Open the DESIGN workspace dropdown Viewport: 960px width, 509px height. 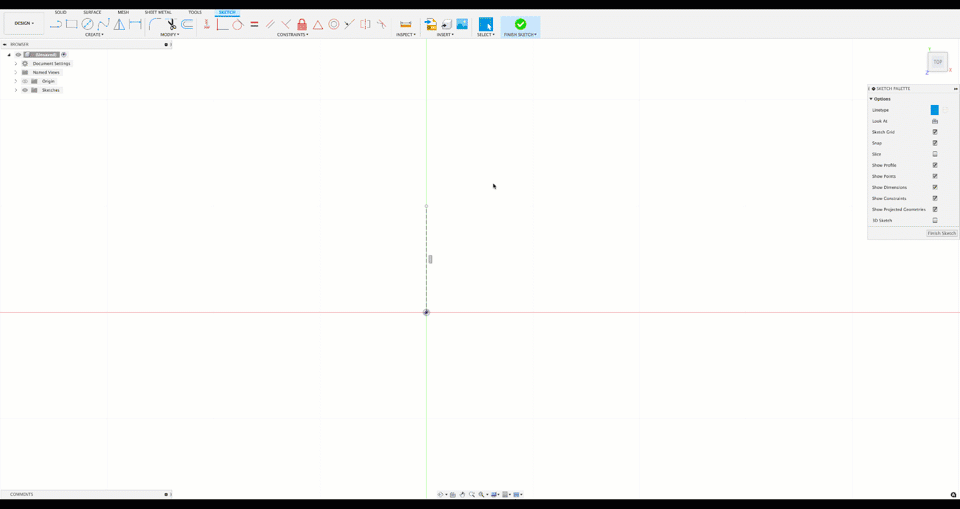tap(24, 23)
